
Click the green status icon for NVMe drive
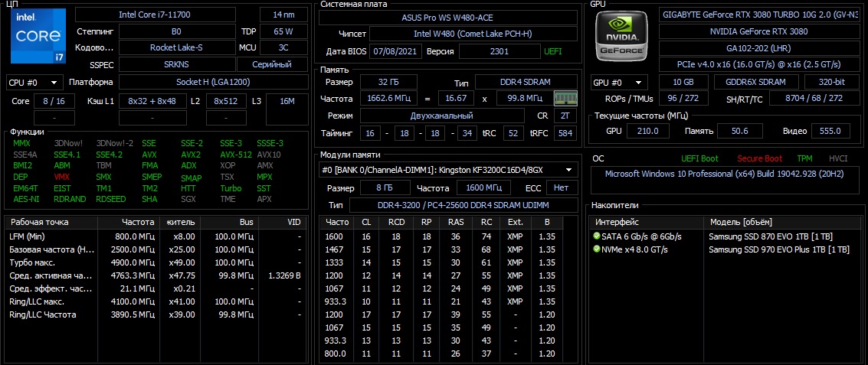coord(597,249)
